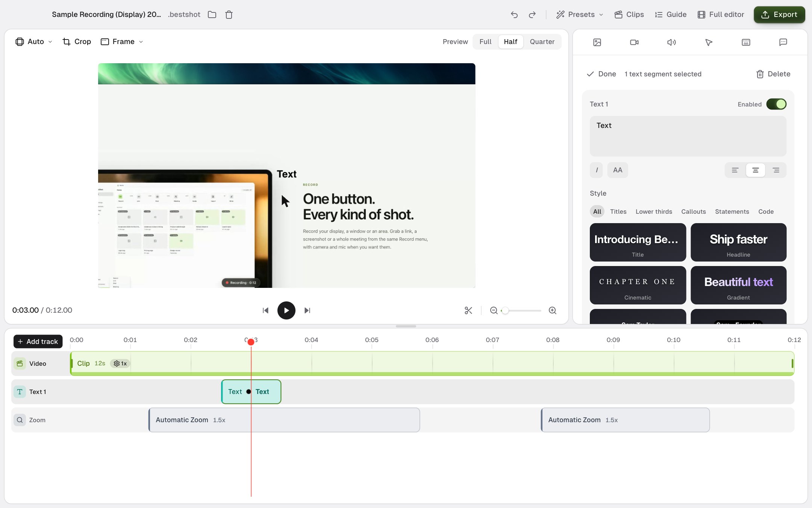The height and width of the screenshot is (508, 812).
Task: Zoom out the timeline
Action: coord(494,310)
